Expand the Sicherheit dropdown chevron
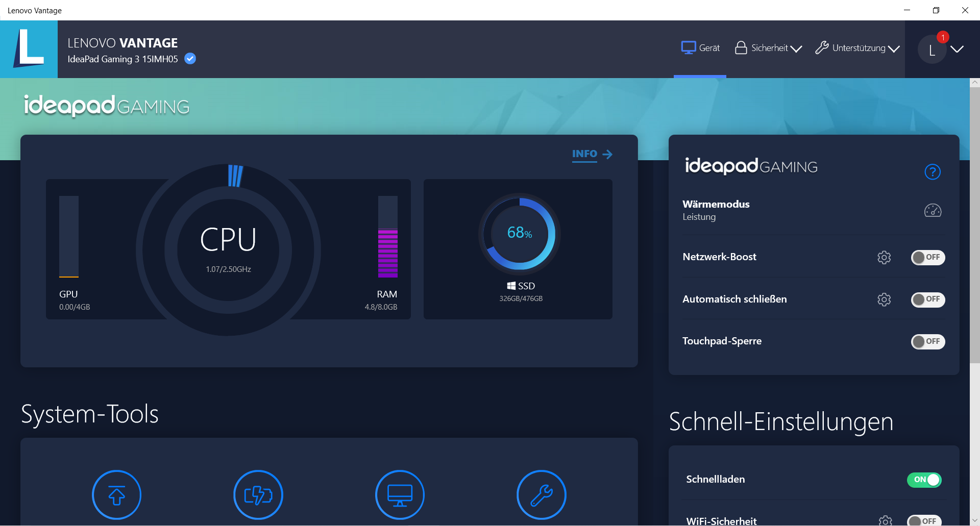Viewport: 980px width, 526px height. coord(796,49)
